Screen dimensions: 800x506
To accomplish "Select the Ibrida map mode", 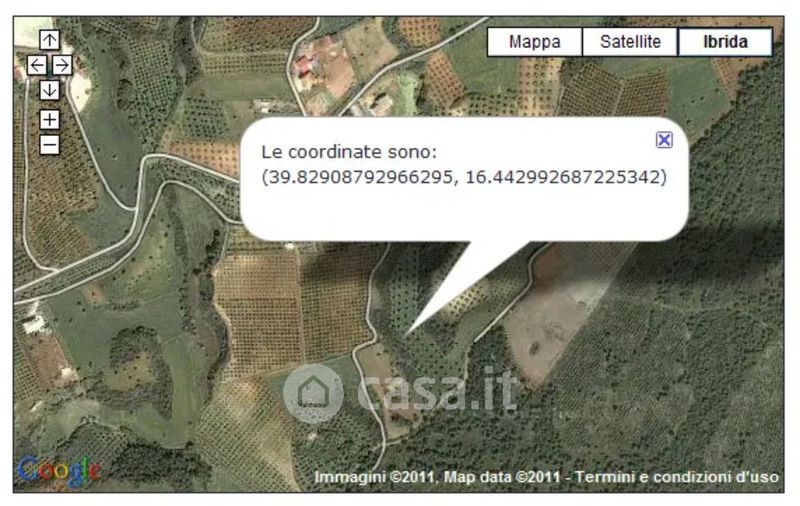I will (725, 42).
